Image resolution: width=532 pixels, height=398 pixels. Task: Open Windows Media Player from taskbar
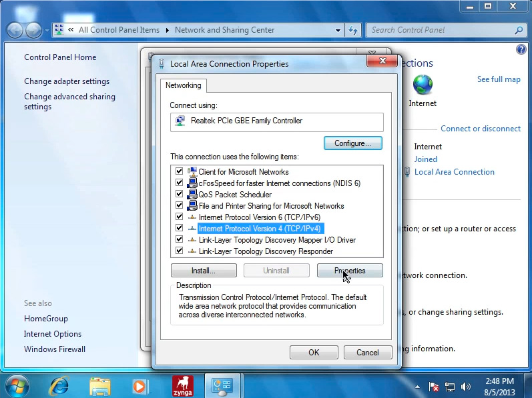[140, 387]
